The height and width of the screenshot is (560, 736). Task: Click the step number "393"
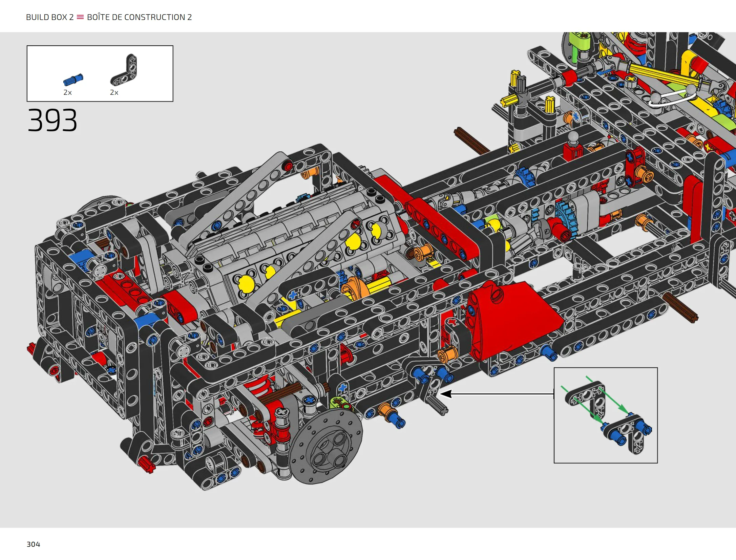[x=52, y=120]
